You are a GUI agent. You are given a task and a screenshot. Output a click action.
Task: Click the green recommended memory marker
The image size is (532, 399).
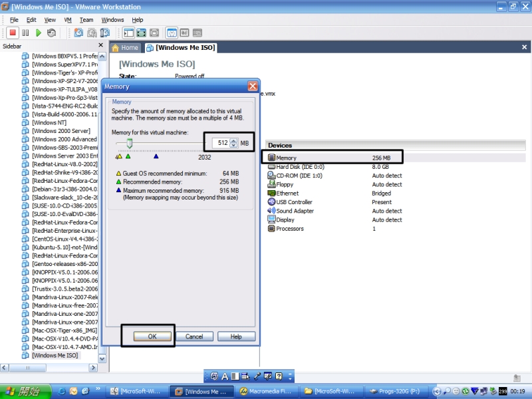coord(128,156)
